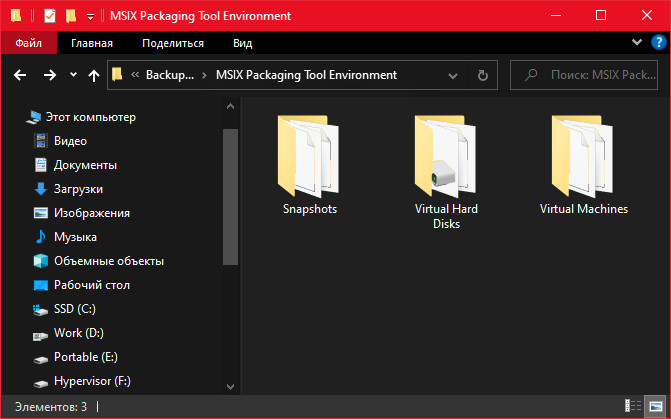This screenshot has height=419, width=671.
Task: Click the Virtual Machines name label
Action: pos(584,209)
